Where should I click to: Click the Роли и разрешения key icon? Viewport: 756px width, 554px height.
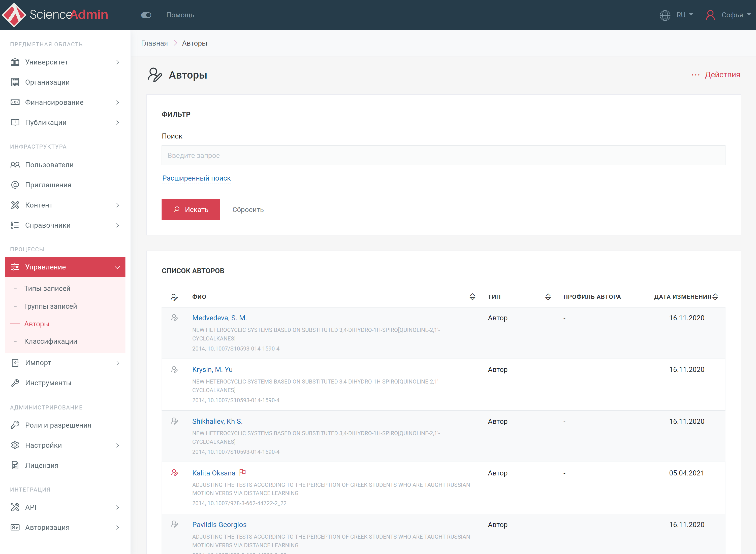click(x=15, y=425)
